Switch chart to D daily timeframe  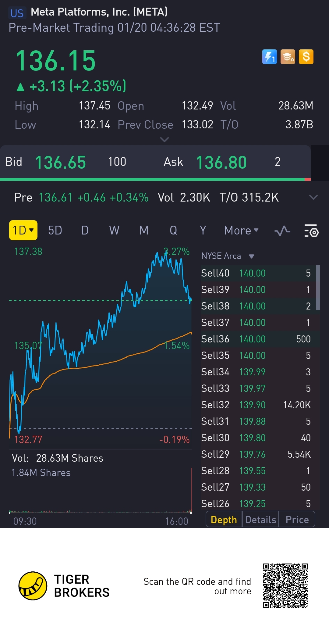pos(85,231)
